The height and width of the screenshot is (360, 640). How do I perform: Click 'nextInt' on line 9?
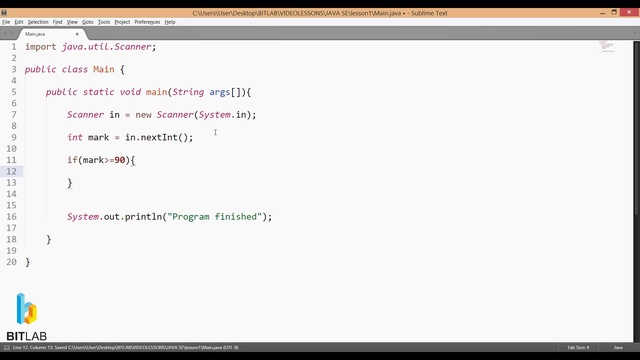click(x=159, y=138)
